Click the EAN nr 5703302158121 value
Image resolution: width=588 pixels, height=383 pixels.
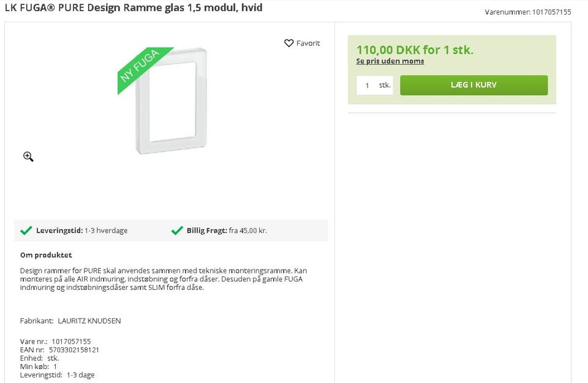click(x=74, y=350)
